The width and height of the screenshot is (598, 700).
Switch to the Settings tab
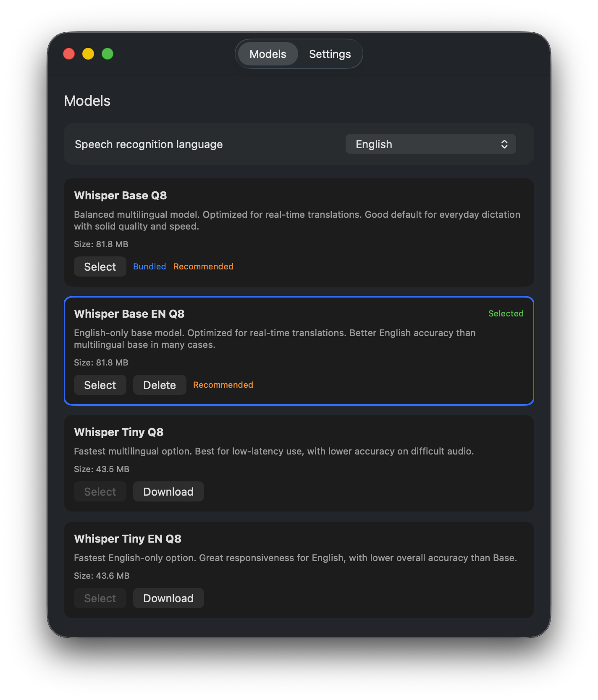(330, 54)
